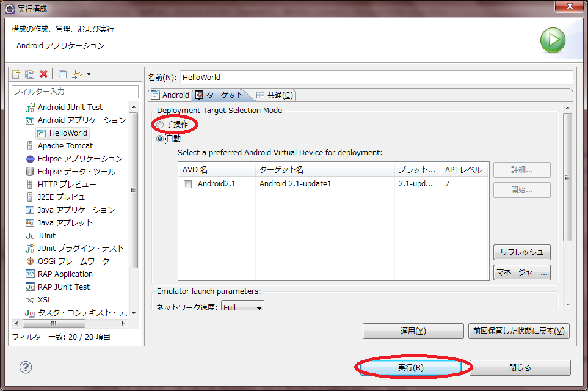Click the left tree horizontal scrollbar thumb
This screenshot has width=588, height=391.
54,323
